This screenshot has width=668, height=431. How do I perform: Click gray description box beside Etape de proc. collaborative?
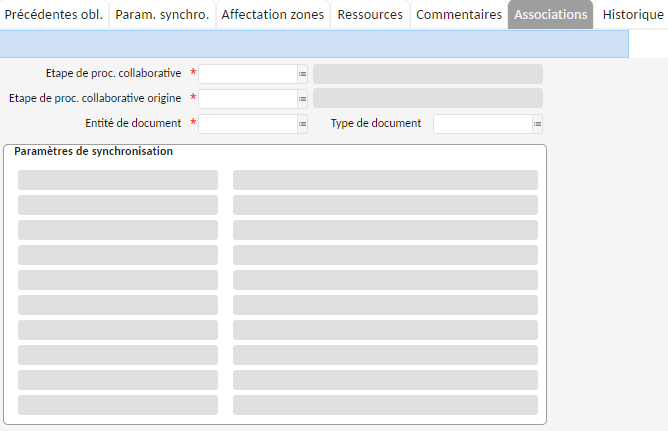428,74
